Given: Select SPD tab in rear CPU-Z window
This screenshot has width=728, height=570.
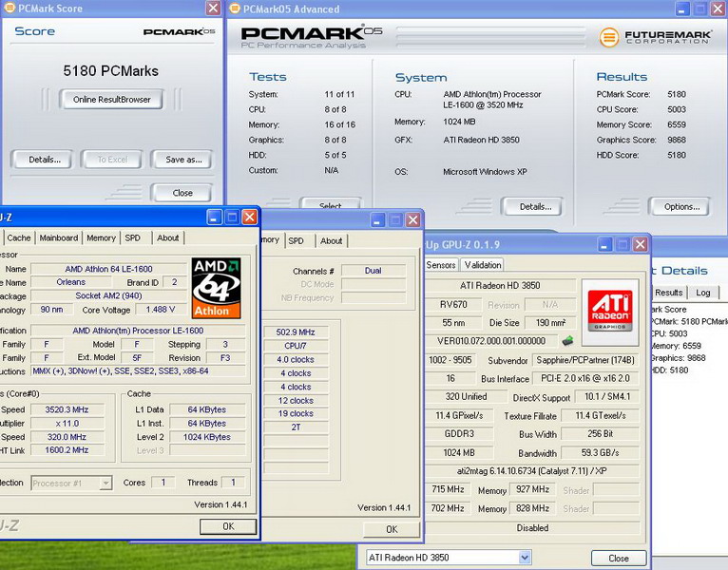Looking at the screenshot, I should [x=297, y=241].
